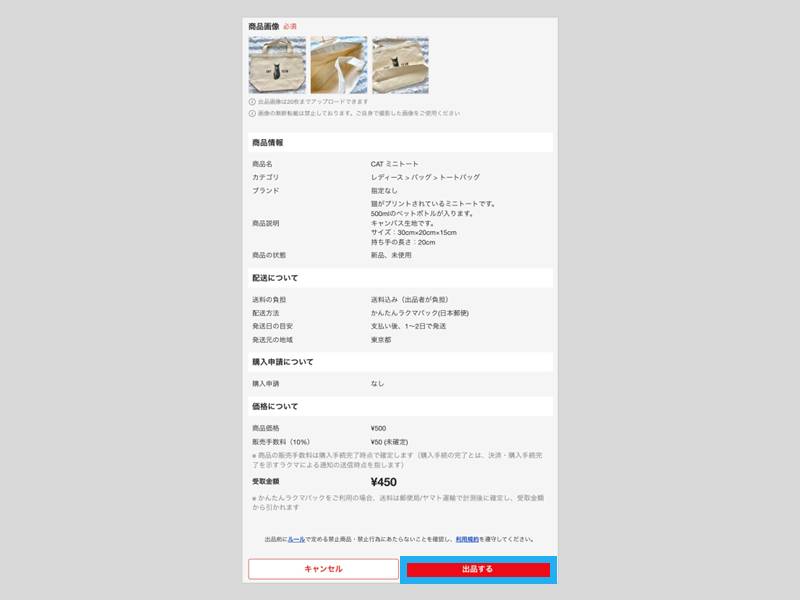Click the 受取金額 label
The height and width of the screenshot is (600, 800).
coord(265,481)
